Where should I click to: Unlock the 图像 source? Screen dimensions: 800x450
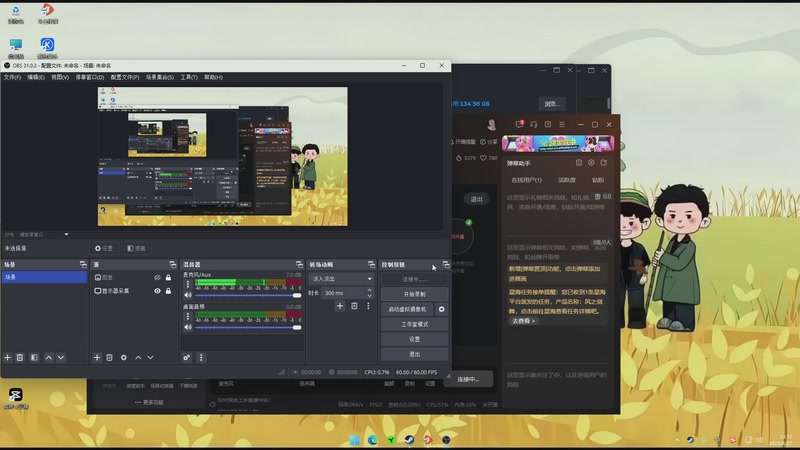[168, 278]
